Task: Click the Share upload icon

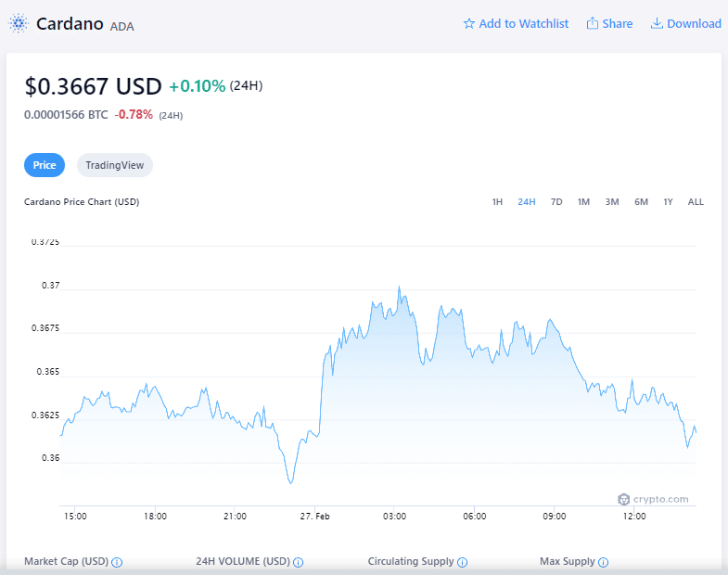Action: [x=592, y=23]
